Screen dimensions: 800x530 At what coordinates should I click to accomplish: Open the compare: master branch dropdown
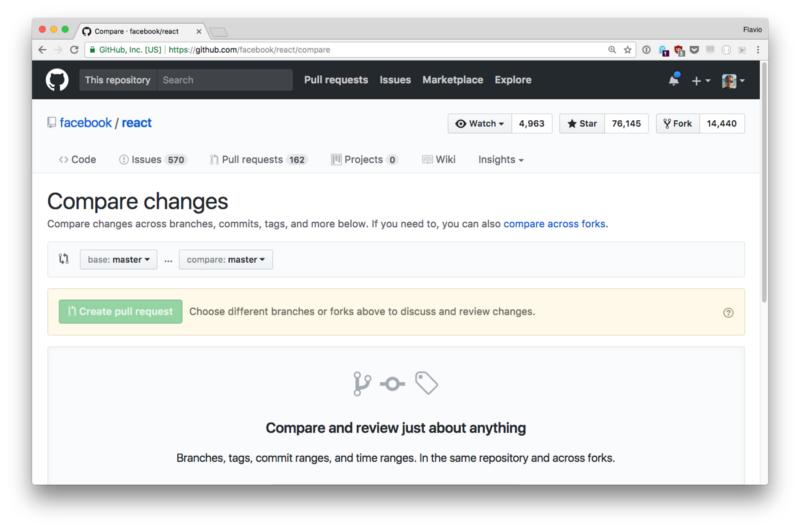pos(226,260)
